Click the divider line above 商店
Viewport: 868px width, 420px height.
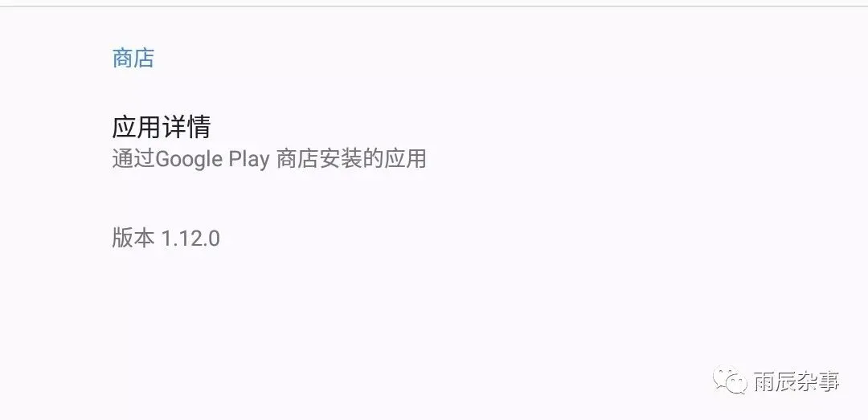434,6
